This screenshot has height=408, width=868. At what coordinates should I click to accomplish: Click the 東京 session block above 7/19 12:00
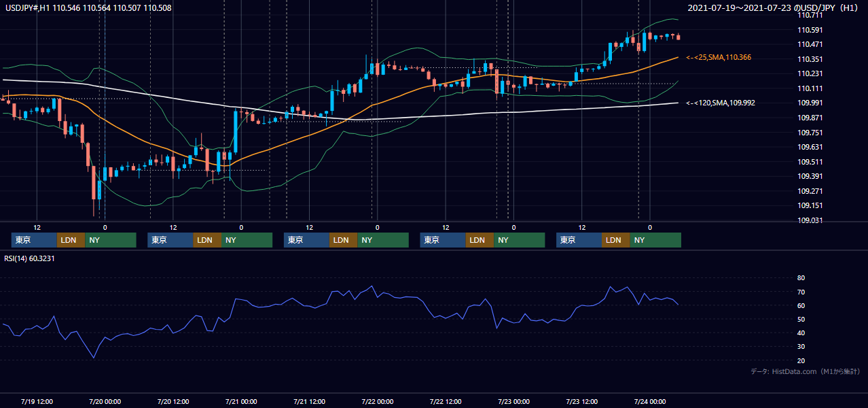point(34,240)
